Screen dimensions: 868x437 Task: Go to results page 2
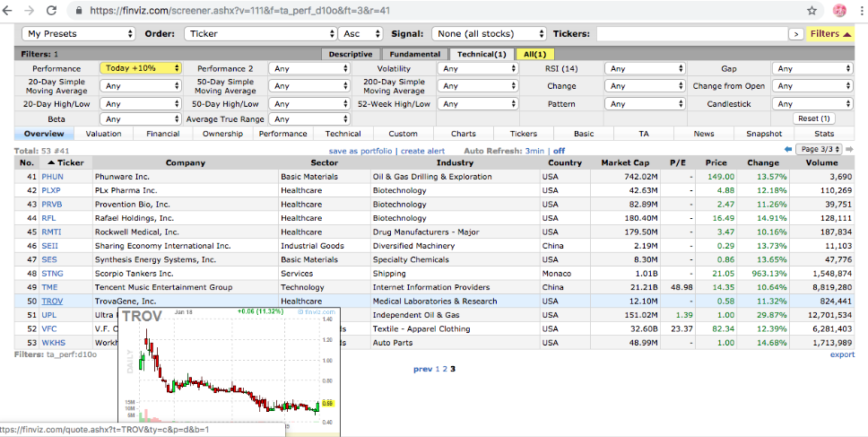coord(445,369)
